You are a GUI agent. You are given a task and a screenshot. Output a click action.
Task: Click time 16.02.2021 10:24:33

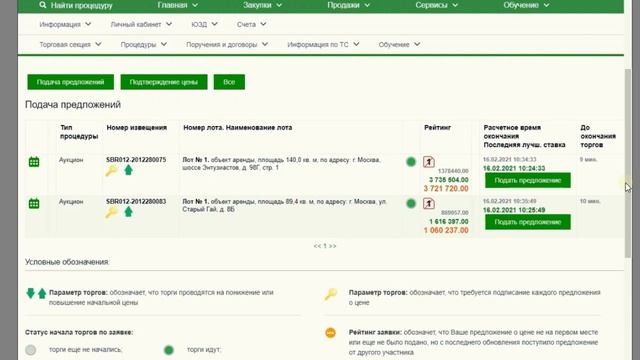coord(514,168)
